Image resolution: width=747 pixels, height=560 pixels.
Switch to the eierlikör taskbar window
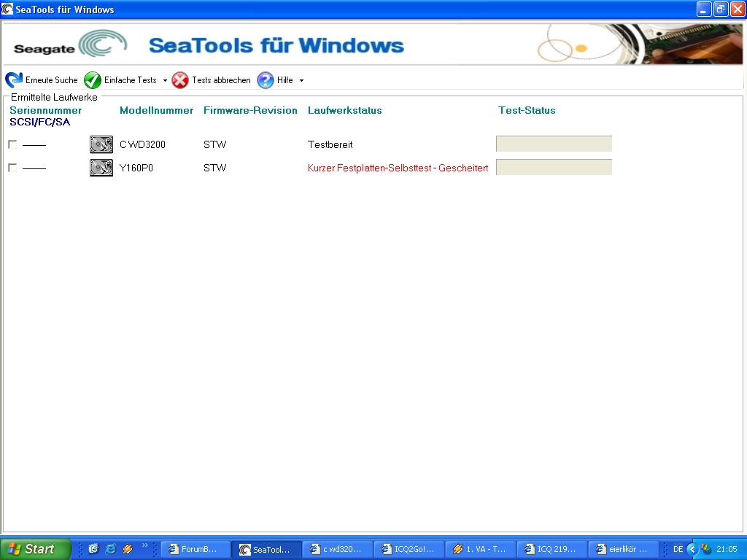(x=624, y=549)
